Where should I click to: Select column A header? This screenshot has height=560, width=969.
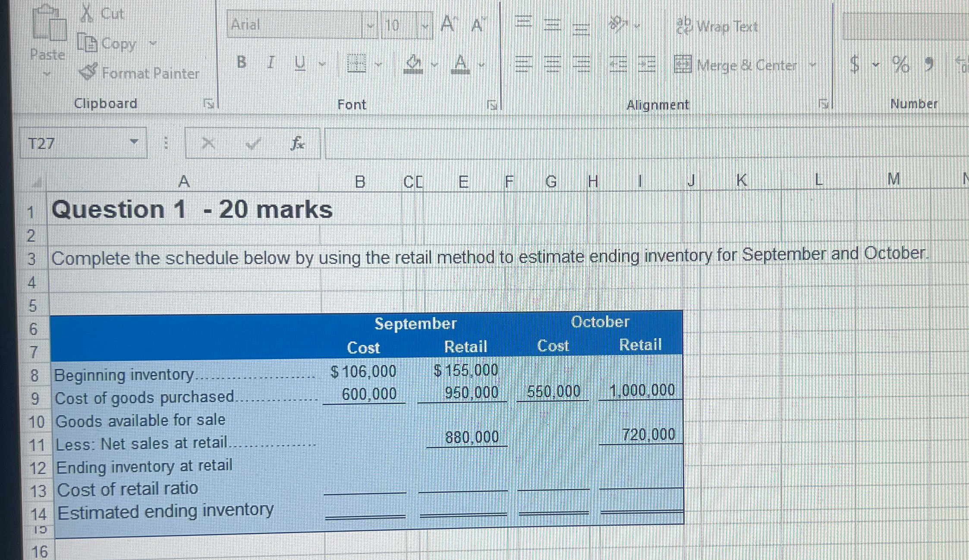184,181
